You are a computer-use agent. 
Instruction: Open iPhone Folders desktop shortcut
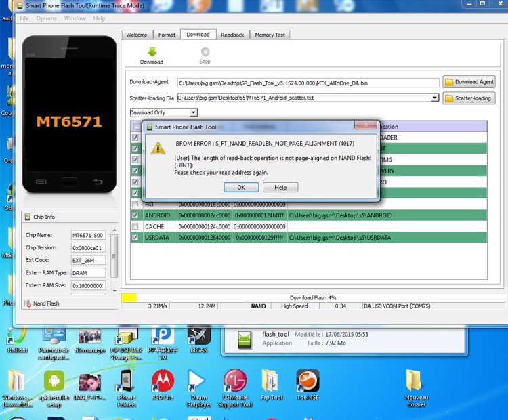[x=127, y=388]
